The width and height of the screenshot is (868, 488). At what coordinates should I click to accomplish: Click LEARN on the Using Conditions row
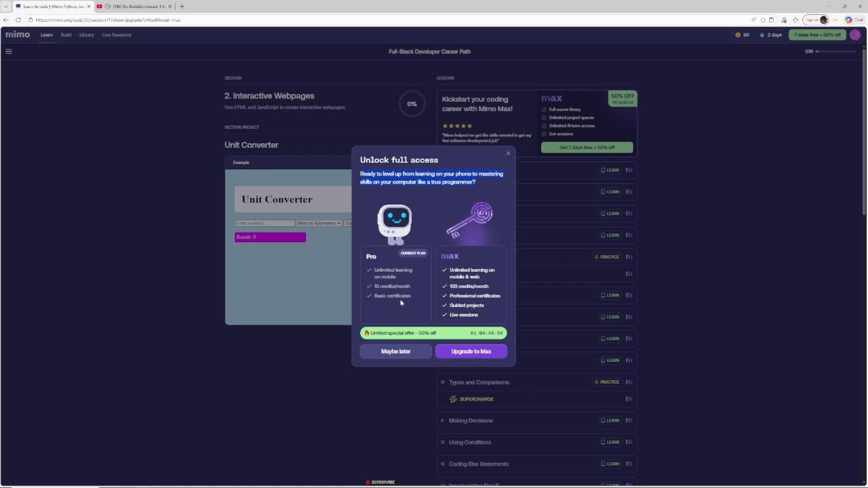610,443
